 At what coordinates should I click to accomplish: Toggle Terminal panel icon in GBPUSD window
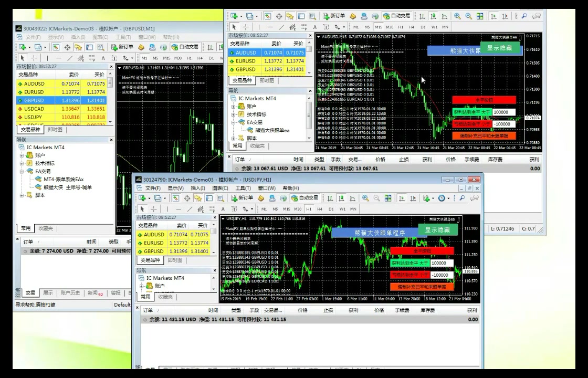click(89, 47)
